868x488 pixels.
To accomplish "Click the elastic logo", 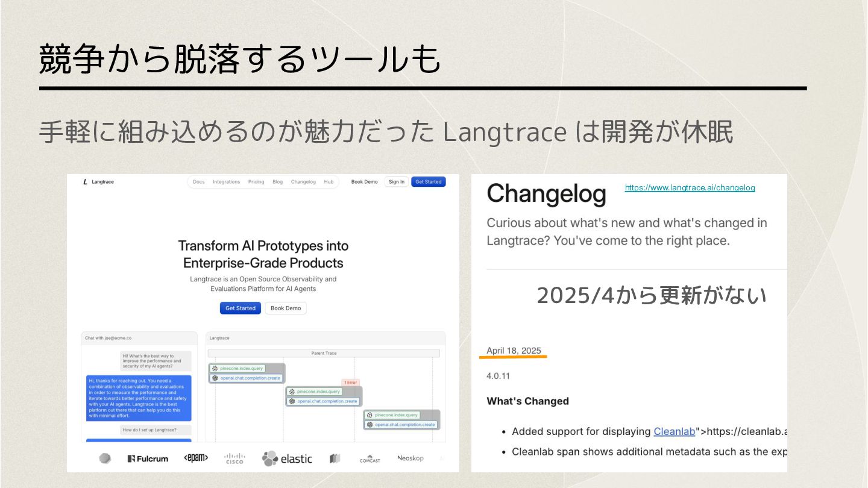I will (x=287, y=459).
